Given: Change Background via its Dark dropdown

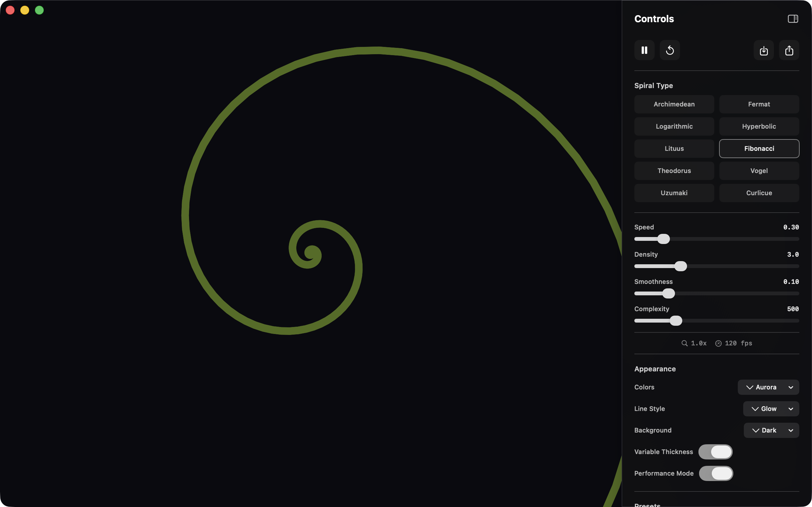Looking at the screenshot, I should pos(771,430).
